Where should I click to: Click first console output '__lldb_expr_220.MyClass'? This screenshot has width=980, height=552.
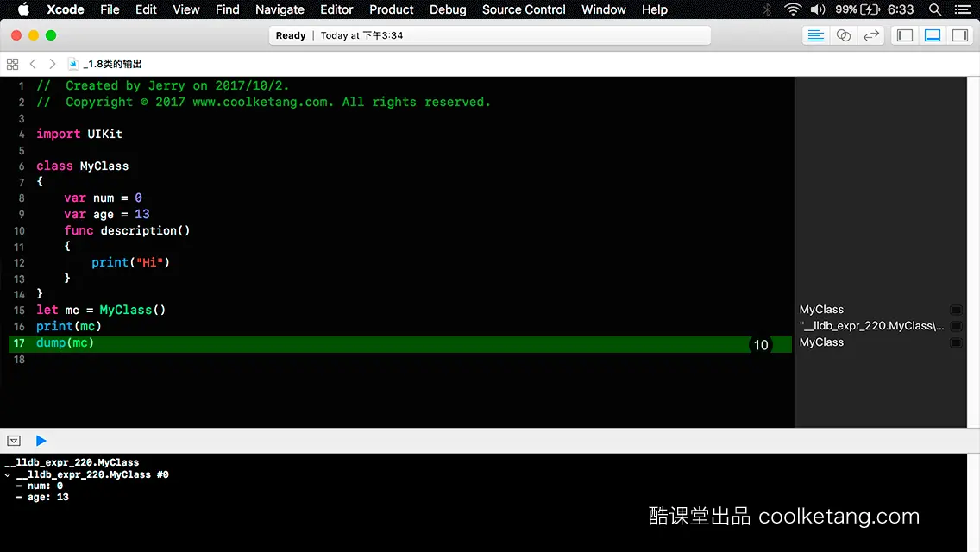coord(72,462)
